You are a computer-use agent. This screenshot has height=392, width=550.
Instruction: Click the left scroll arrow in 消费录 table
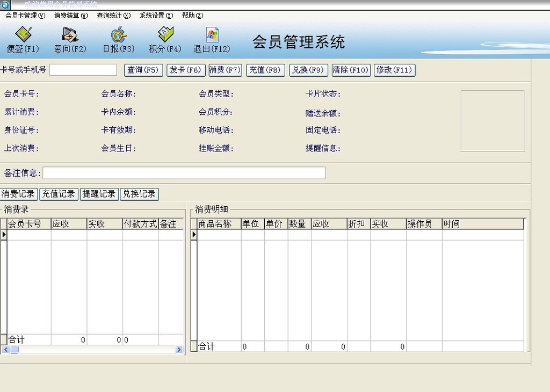click(x=5, y=350)
